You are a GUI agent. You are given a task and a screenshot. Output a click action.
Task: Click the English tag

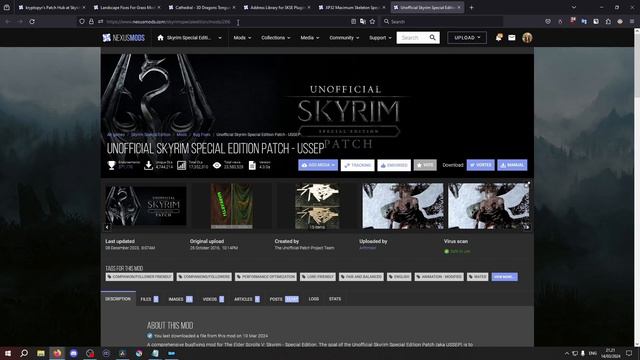pyautogui.click(x=399, y=277)
